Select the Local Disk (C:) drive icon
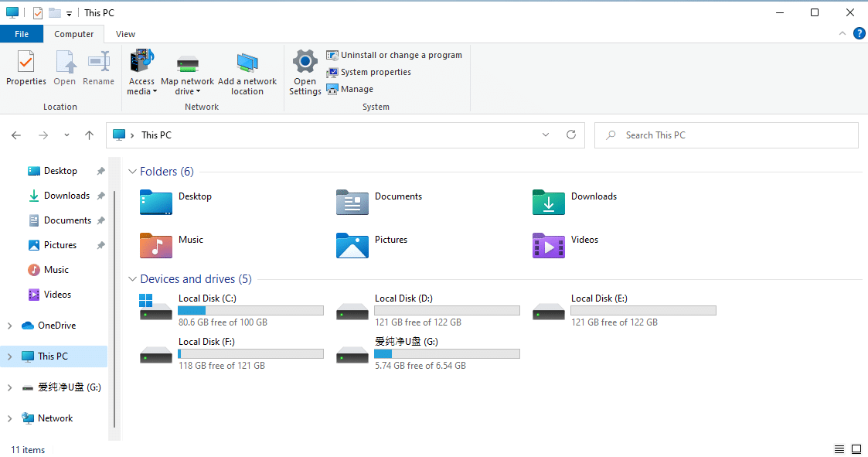The height and width of the screenshot is (457, 868). click(x=156, y=308)
